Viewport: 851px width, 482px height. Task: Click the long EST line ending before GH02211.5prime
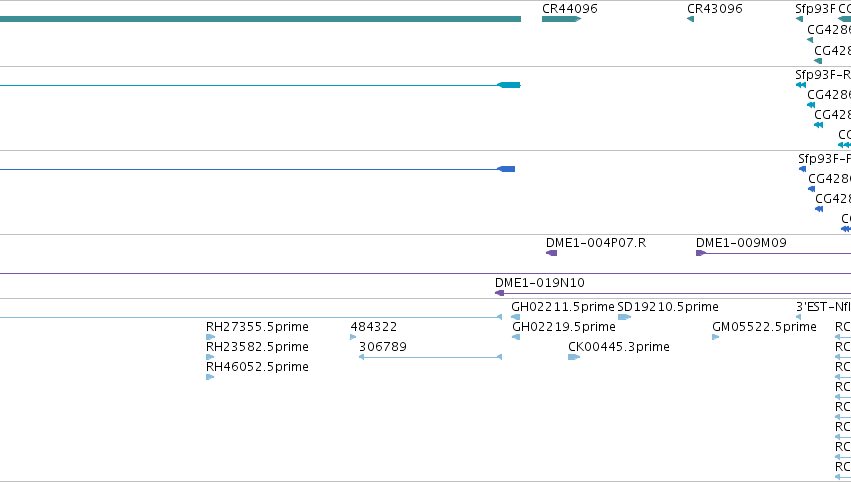[x=251, y=317]
